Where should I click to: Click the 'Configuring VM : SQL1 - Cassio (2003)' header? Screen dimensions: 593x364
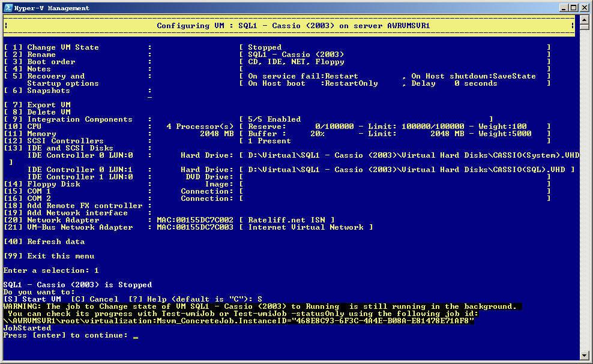[293, 26]
